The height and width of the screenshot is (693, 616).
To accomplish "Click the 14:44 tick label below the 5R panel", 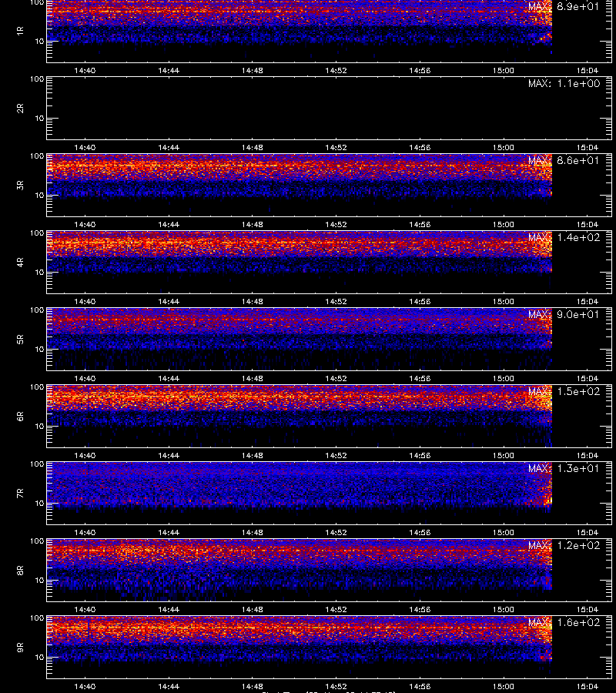I will click(x=169, y=378).
